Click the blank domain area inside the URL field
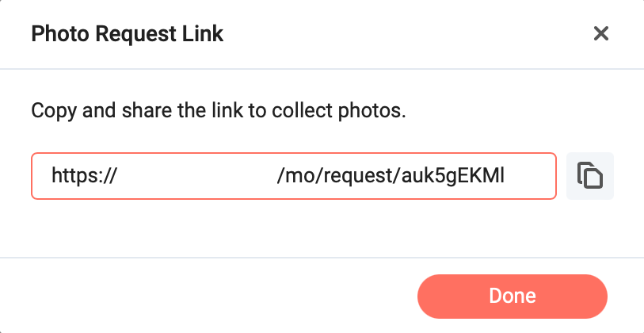The image size is (644, 333). (197, 176)
